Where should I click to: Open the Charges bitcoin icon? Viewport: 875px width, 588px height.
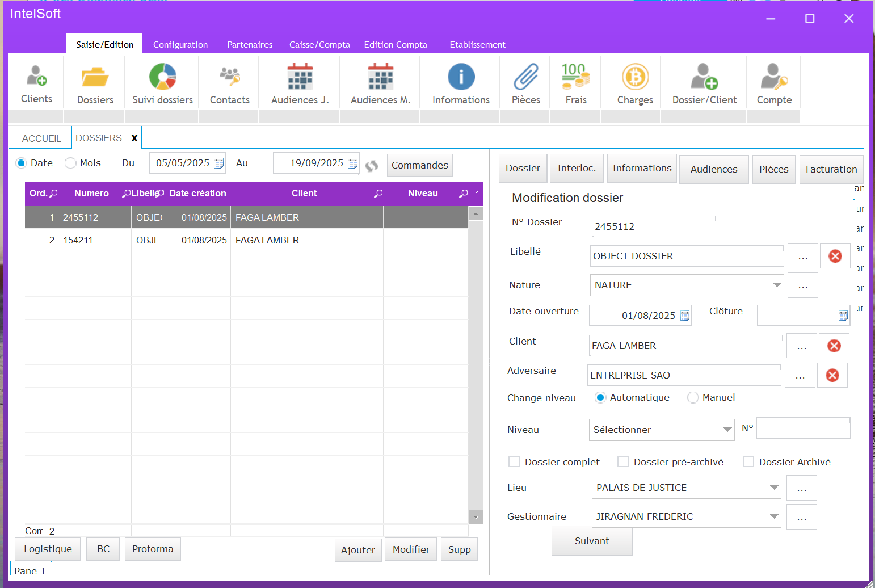point(635,78)
